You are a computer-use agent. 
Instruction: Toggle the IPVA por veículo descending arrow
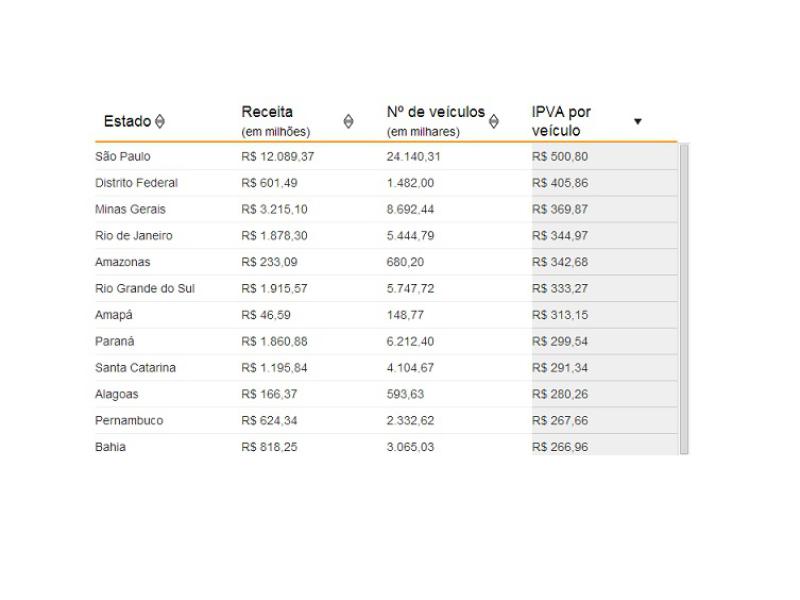[638, 121]
